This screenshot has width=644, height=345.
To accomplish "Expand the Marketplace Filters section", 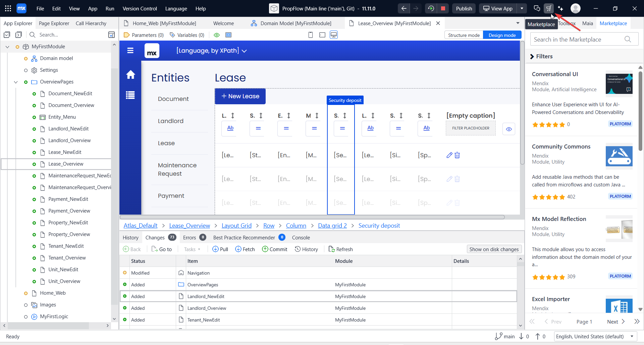I will 541,56.
